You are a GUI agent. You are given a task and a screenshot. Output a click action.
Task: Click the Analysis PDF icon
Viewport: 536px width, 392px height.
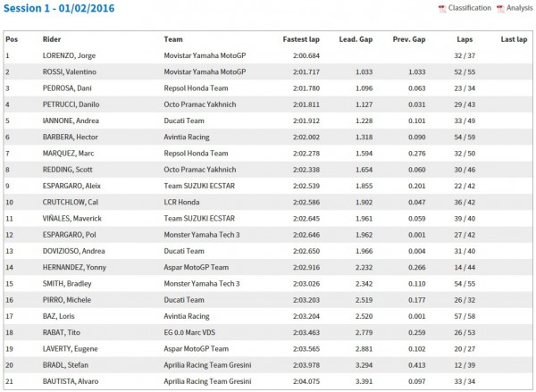tap(500, 9)
